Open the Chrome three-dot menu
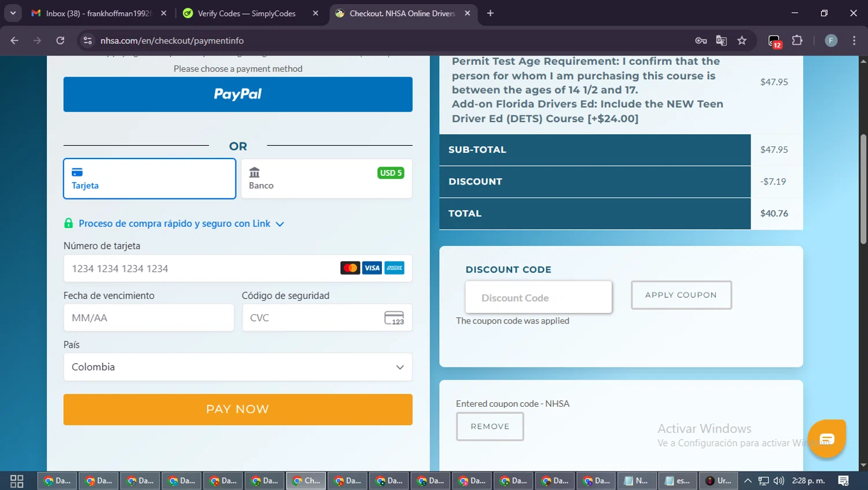 (854, 40)
